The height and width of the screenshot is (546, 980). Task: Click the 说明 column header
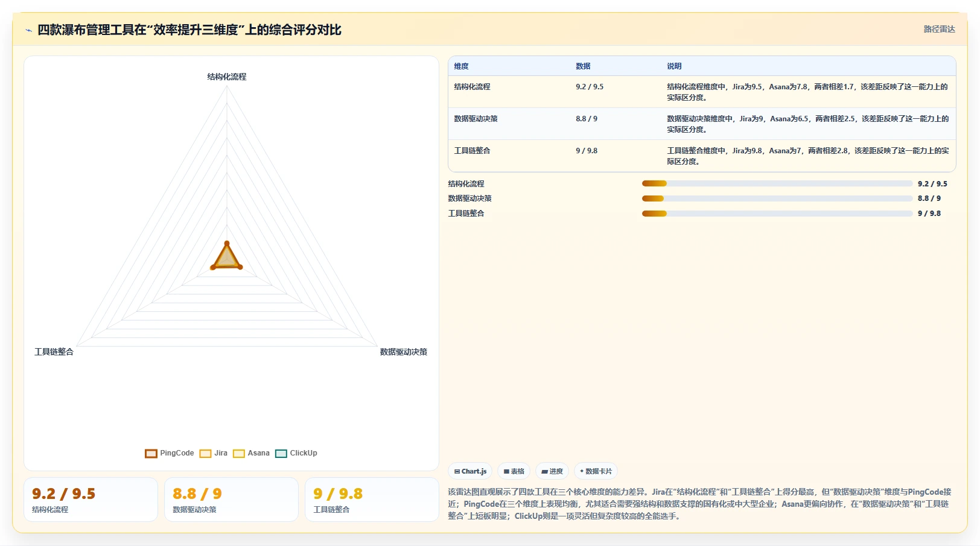[674, 66]
